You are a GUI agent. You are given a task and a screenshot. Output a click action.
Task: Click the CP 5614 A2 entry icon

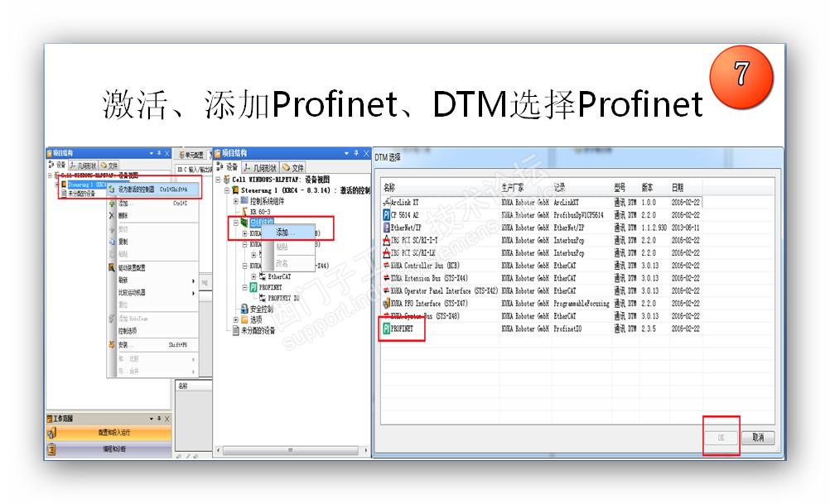point(386,215)
